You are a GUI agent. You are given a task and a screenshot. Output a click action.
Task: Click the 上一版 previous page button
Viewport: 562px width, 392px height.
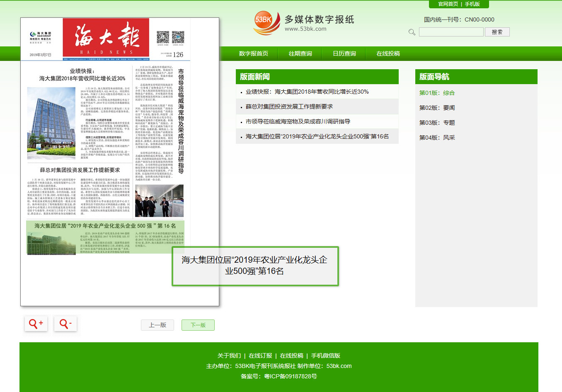[157, 325]
